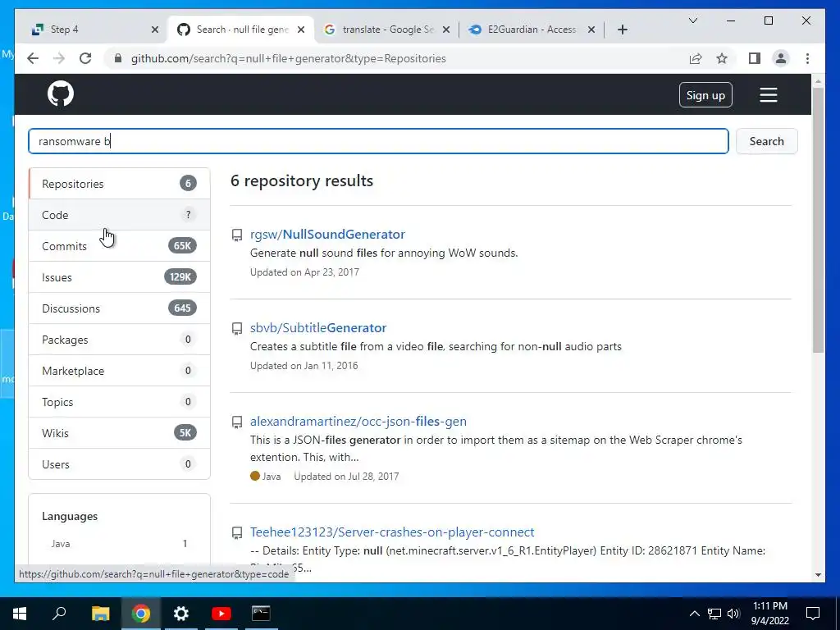This screenshot has width=840, height=630.
Task: Click repo icon beside occ-json-files-gen
Action: click(237, 422)
